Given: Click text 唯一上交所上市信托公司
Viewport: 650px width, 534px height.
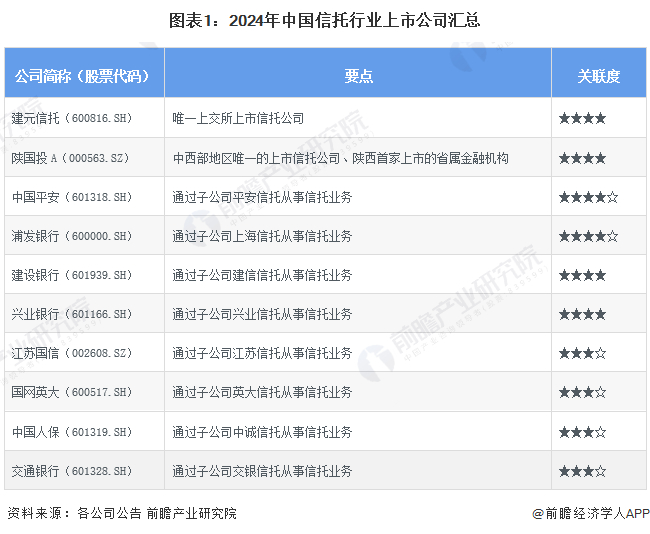Looking at the screenshot, I should coord(238,119).
